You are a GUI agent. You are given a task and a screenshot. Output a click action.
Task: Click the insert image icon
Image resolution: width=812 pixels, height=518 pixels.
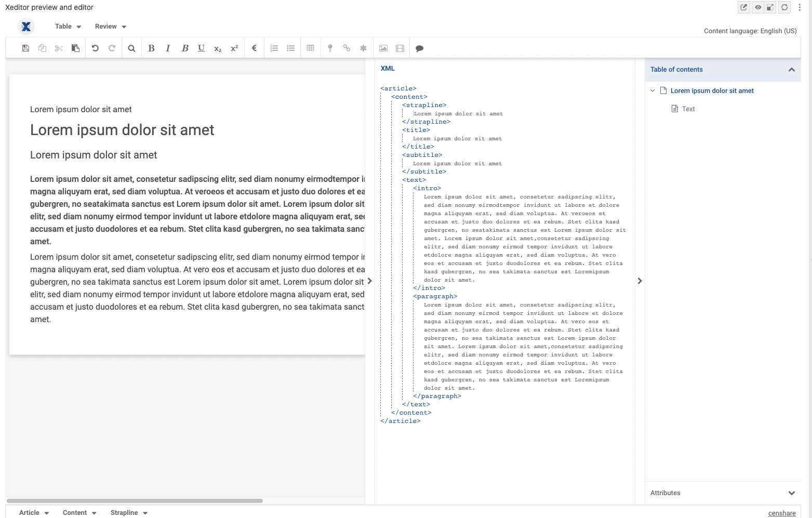pos(383,48)
